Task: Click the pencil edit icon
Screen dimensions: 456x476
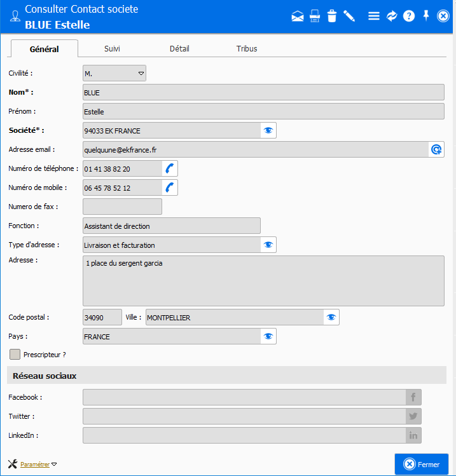Action: 349,17
